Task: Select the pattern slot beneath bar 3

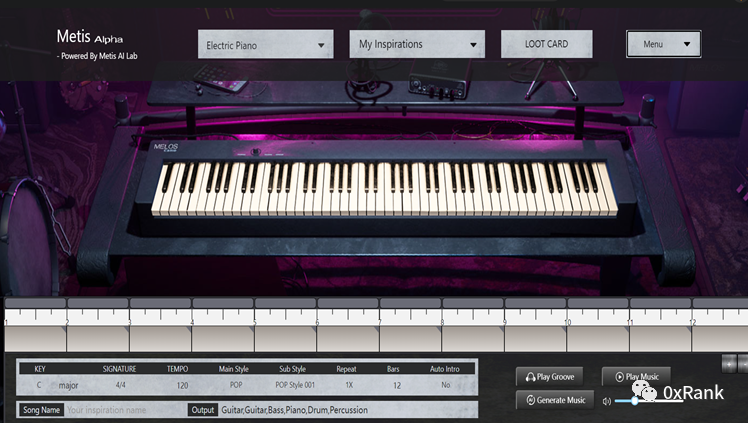Action: click(160, 339)
